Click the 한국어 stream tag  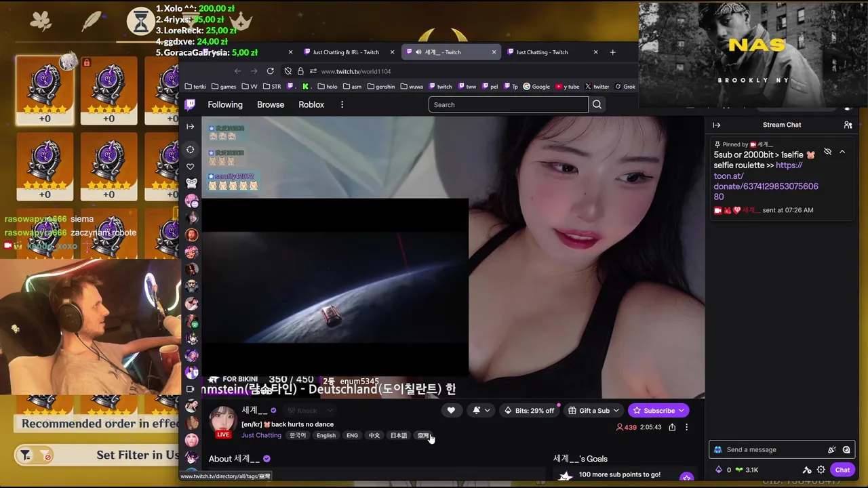tap(298, 435)
